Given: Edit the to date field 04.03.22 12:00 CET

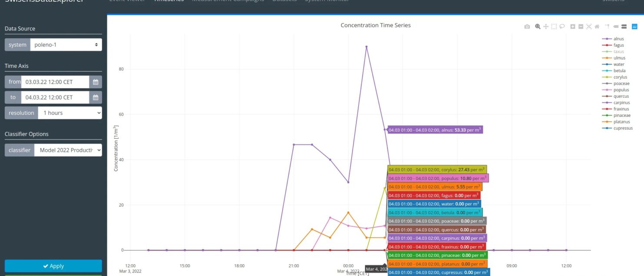Looking at the screenshot, I should click(x=55, y=97).
